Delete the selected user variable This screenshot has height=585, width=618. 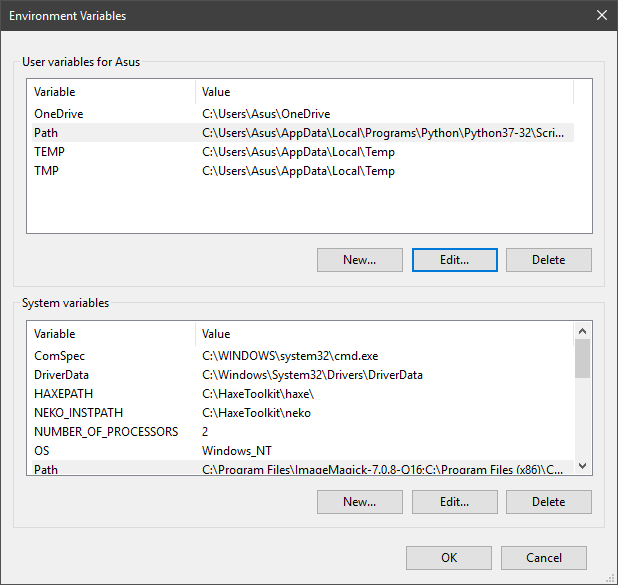[548, 260]
